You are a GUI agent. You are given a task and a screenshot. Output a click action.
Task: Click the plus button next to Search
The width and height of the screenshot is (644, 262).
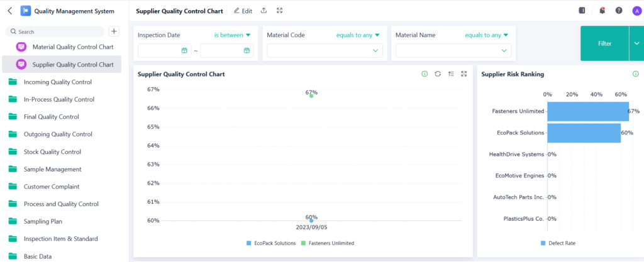click(x=114, y=31)
